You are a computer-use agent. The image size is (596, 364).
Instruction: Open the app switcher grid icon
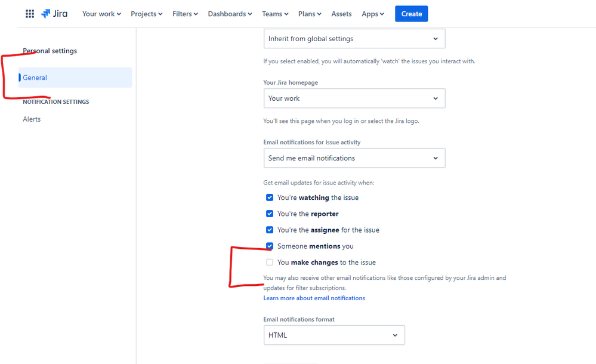[x=30, y=14]
